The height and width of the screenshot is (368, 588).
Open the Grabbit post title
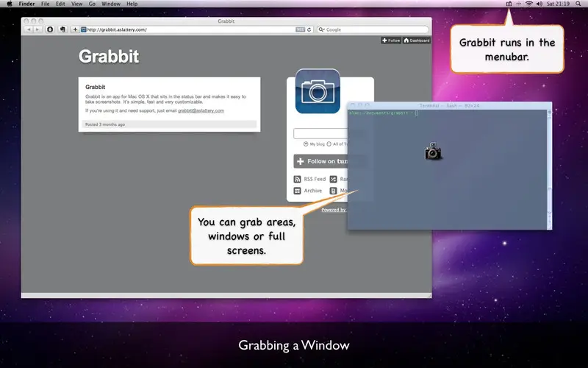click(x=96, y=87)
